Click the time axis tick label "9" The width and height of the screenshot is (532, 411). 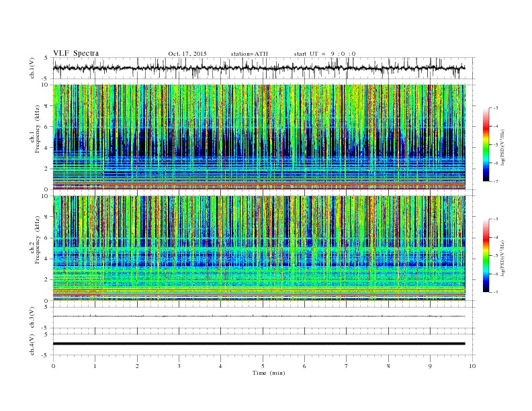tap(430, 366)
